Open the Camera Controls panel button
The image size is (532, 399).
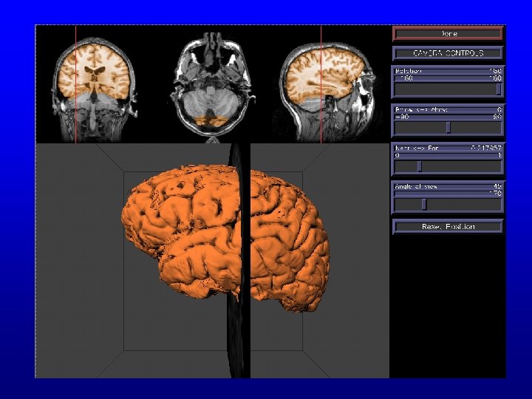click(448, 53)
